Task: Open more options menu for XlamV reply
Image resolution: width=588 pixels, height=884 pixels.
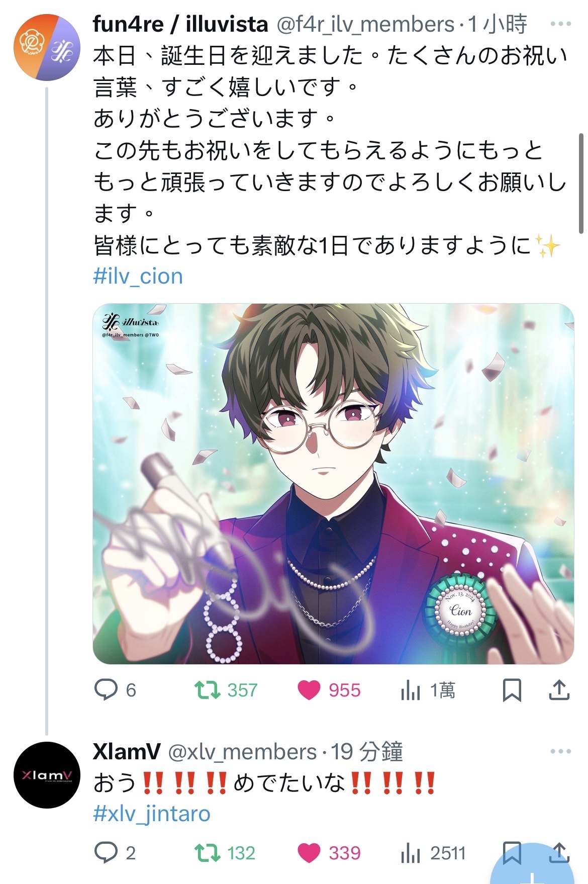Action: pyautogui.click(x=560, y=751)
